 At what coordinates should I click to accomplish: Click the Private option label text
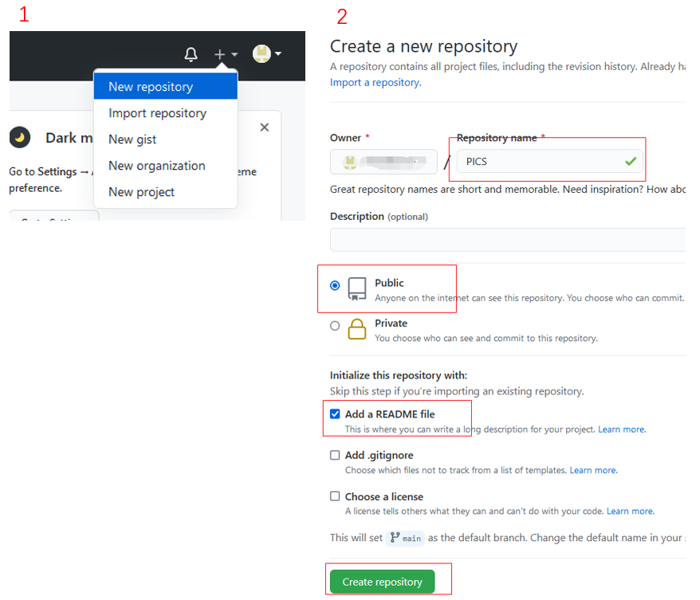click(391, 323)
